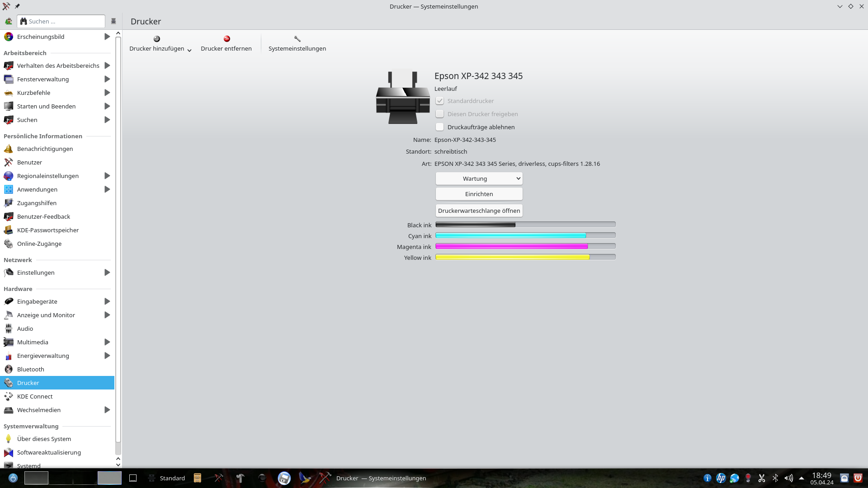Open the Drucker hinzufügen dropdown arrow
The height and width of the screenshot is (488, 868).
[189, 50]
